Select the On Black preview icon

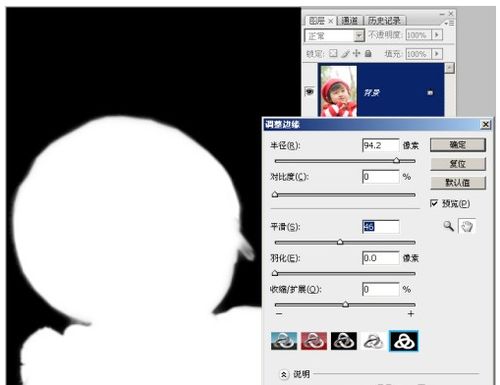tap(344, 341)
